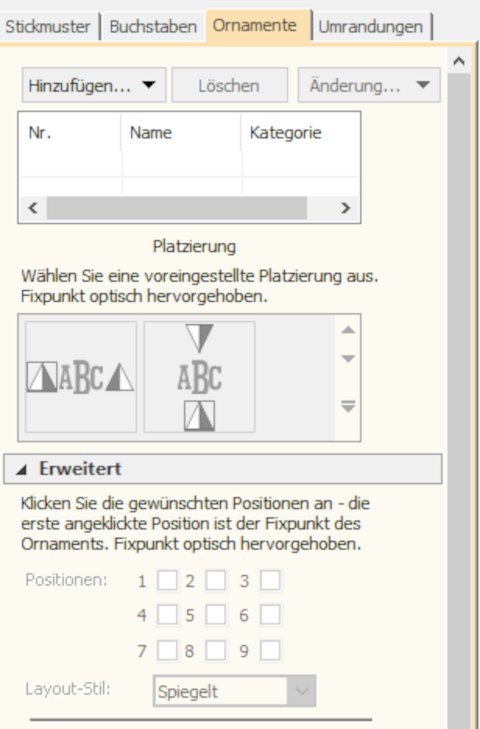Go to the Umrandungen tab
480x729 pixels.
371,27
